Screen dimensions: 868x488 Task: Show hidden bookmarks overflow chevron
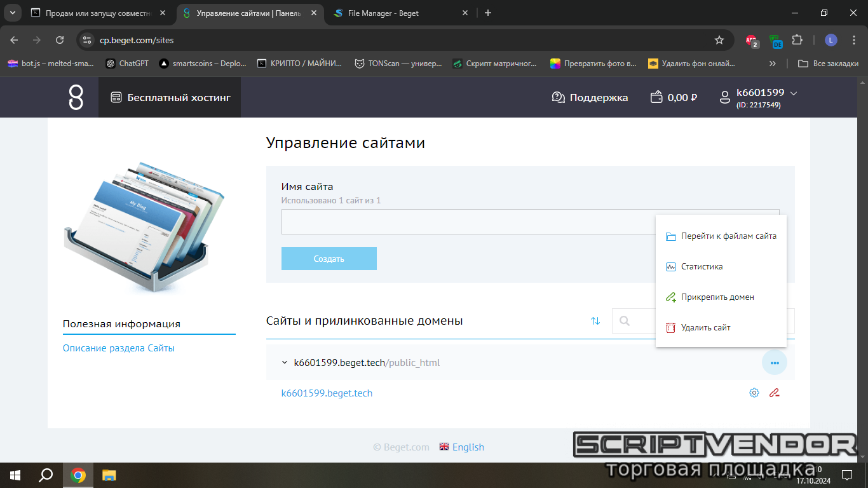point(773,64)
